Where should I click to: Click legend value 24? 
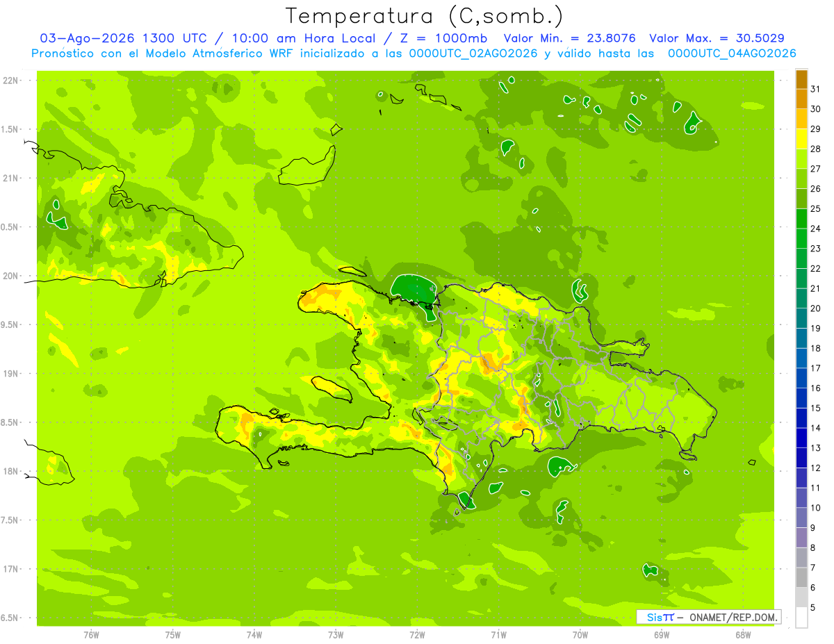(x=816, y=229)
